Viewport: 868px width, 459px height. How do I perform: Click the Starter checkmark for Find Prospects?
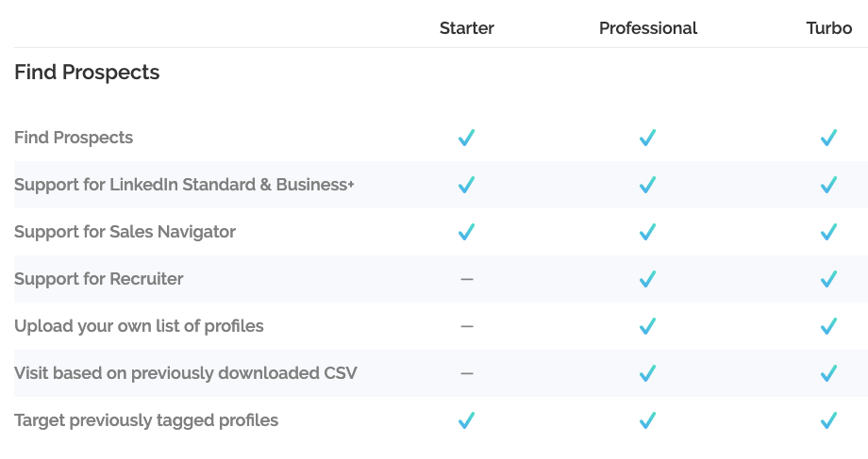[467, 138]
